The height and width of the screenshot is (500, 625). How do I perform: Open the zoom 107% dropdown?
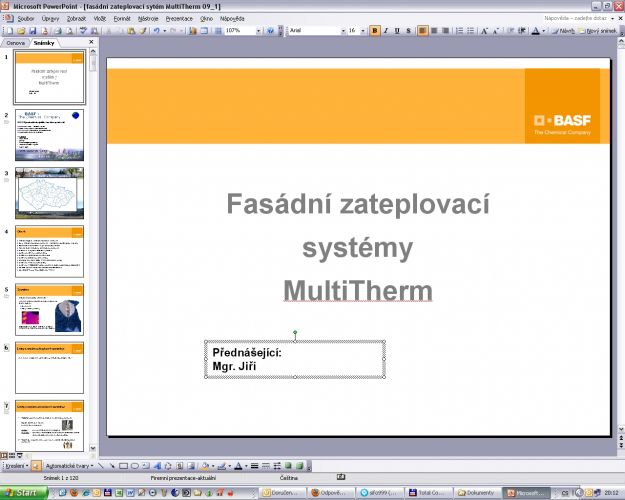(258, 31)
